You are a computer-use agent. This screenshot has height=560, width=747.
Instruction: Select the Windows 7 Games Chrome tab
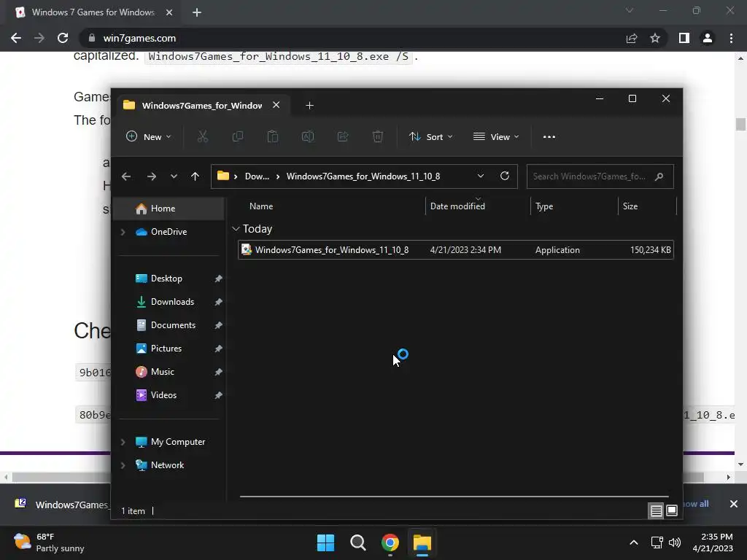(x=93, y=12)
